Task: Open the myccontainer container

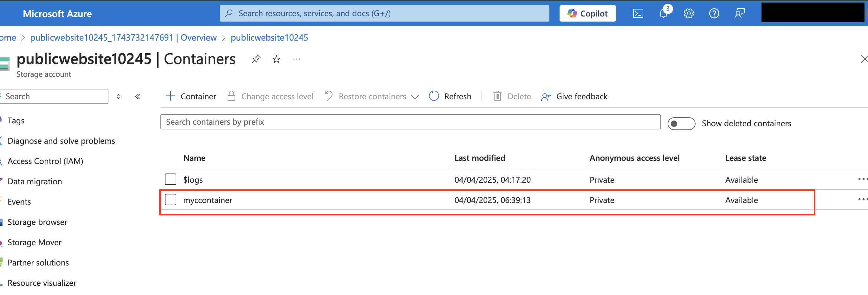Action: coord(208,200)
